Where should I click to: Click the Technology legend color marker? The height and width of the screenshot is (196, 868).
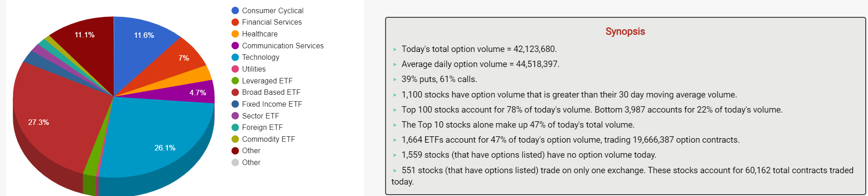(235, 57)
